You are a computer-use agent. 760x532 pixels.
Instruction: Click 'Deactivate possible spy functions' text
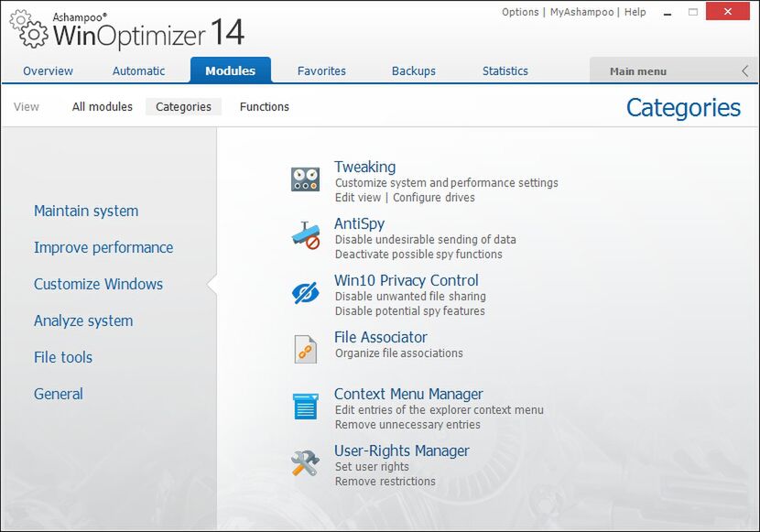point(418,254)
